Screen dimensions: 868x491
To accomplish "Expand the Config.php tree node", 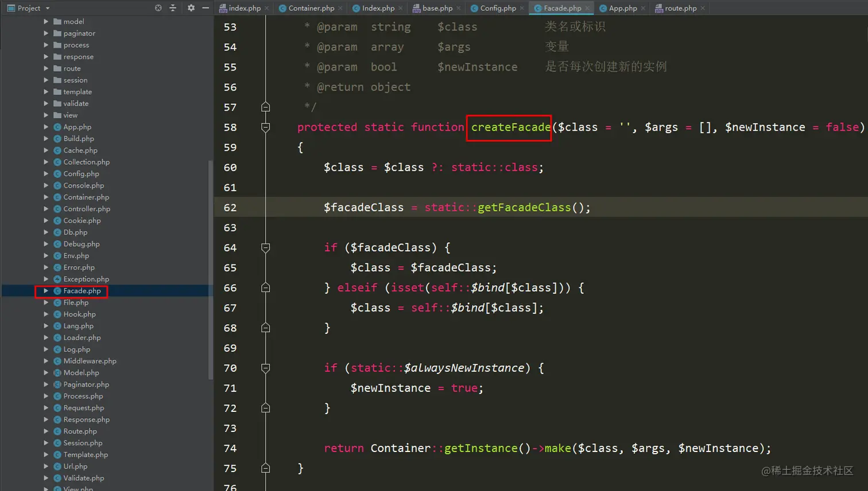I will 46,173.
